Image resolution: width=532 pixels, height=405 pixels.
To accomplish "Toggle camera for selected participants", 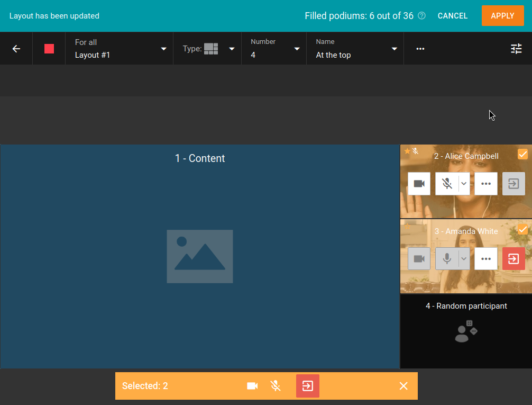I will pos(252,386).
